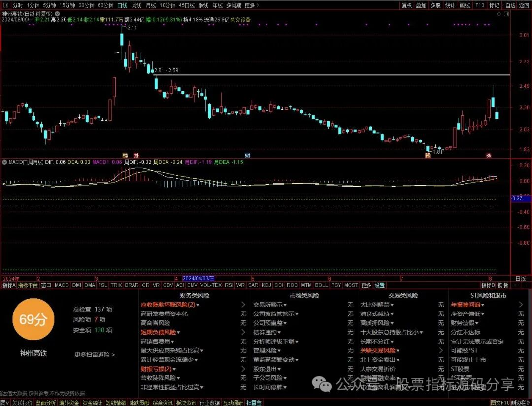Click the 叠加 overlay button
The width and height of the screenshot is (532, 406).
click(x=421, y=5)
